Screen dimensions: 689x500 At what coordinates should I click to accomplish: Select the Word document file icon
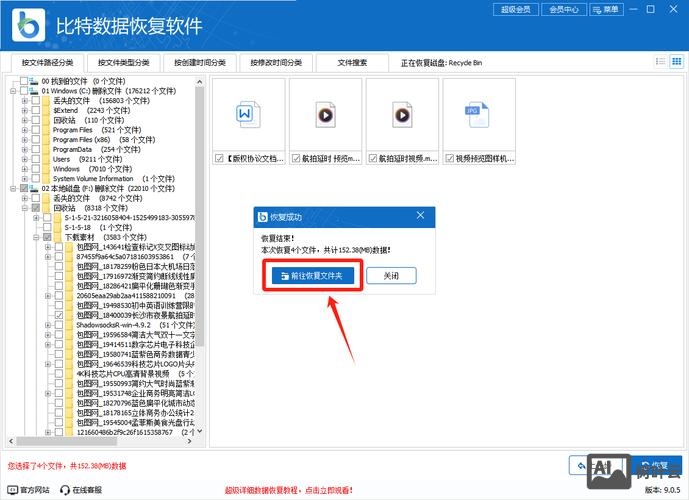point(248,115)
